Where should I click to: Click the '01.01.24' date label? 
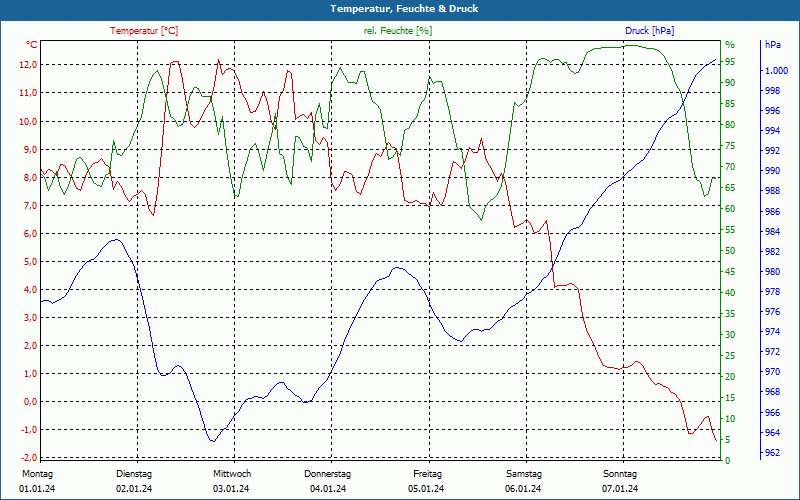37,489
